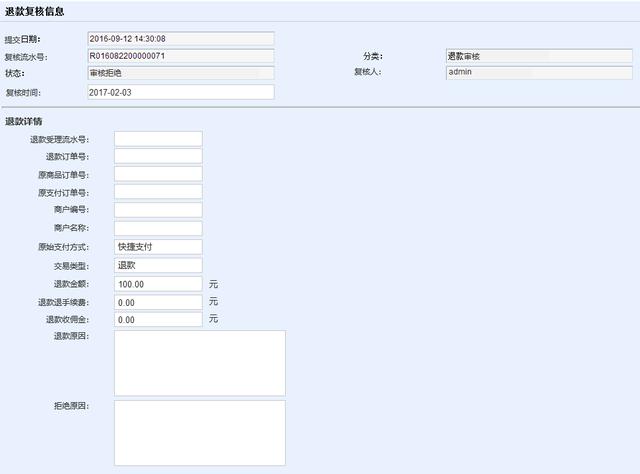Focus the 原支付订单号 input box
This screenshot has width=640, height=474.
click(x=158, y=192)
